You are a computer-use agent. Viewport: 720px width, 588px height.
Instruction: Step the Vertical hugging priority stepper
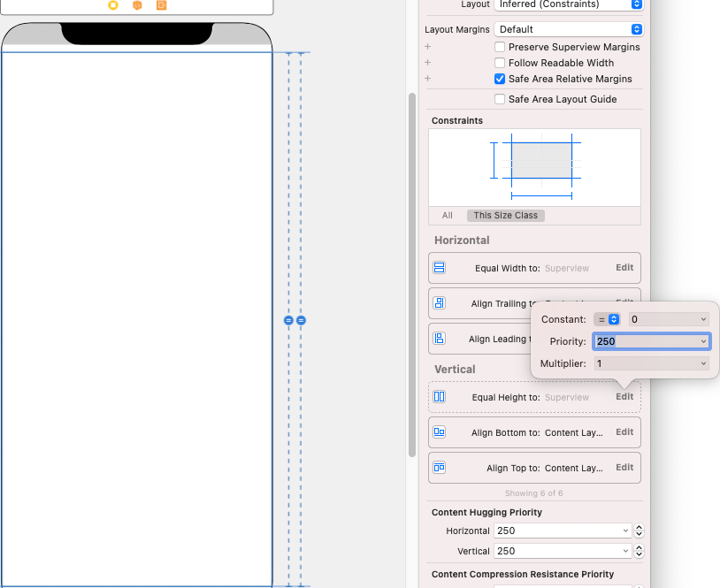tap(639, 551)
